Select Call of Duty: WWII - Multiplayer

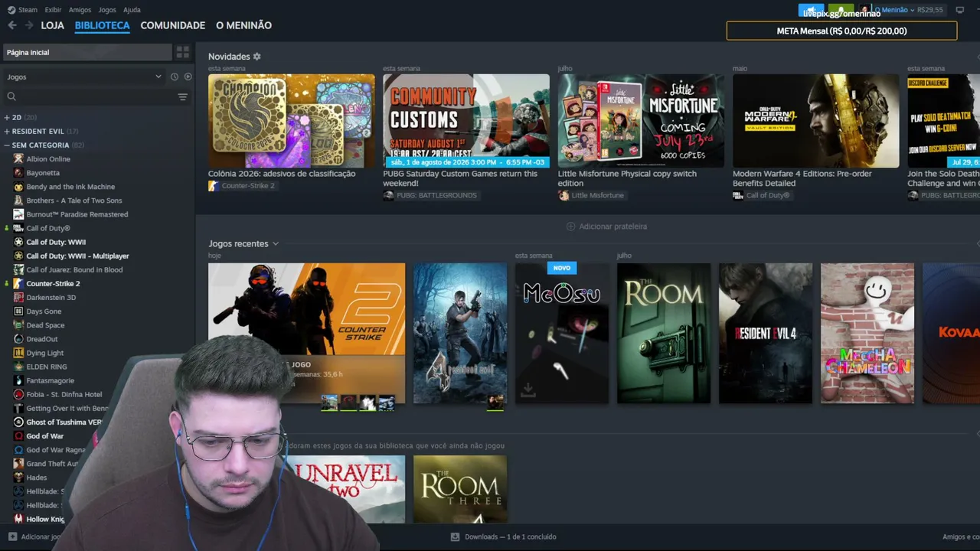[x=77, y=256]
